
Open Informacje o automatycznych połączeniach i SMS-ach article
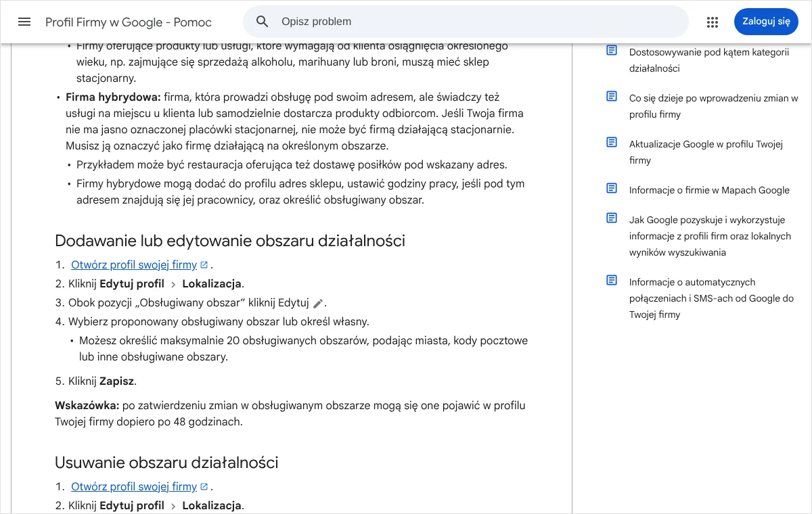pos(711,298)
